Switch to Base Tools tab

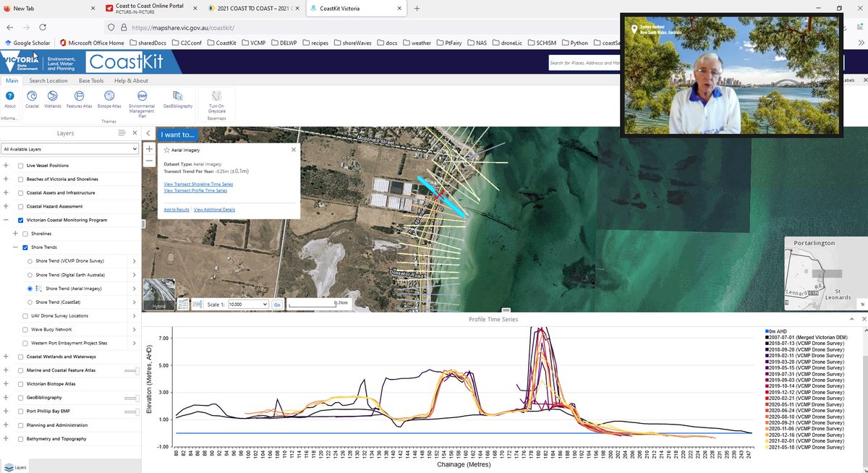91,81
